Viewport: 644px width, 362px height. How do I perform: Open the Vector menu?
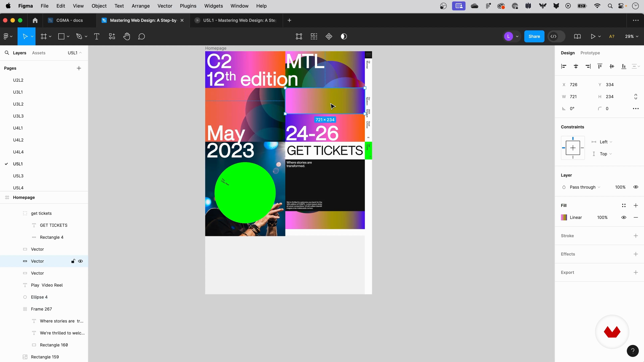pyautogui.click(x=165, y=6)
